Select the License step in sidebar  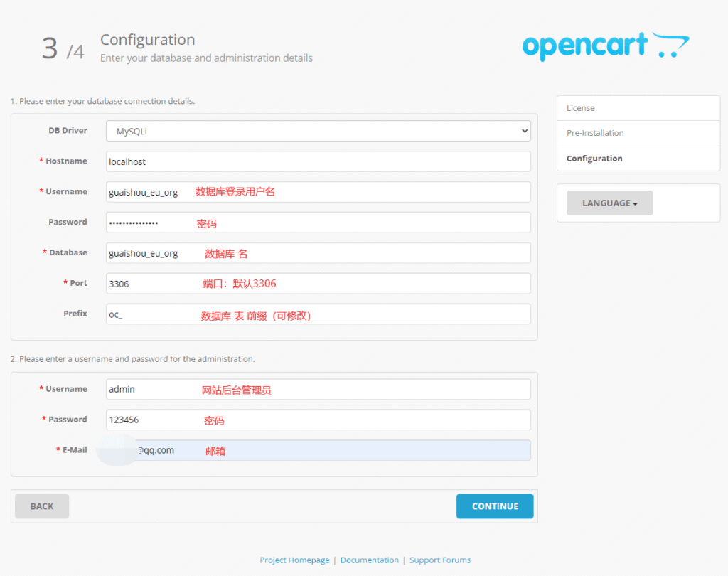click(x=638, y=107)
